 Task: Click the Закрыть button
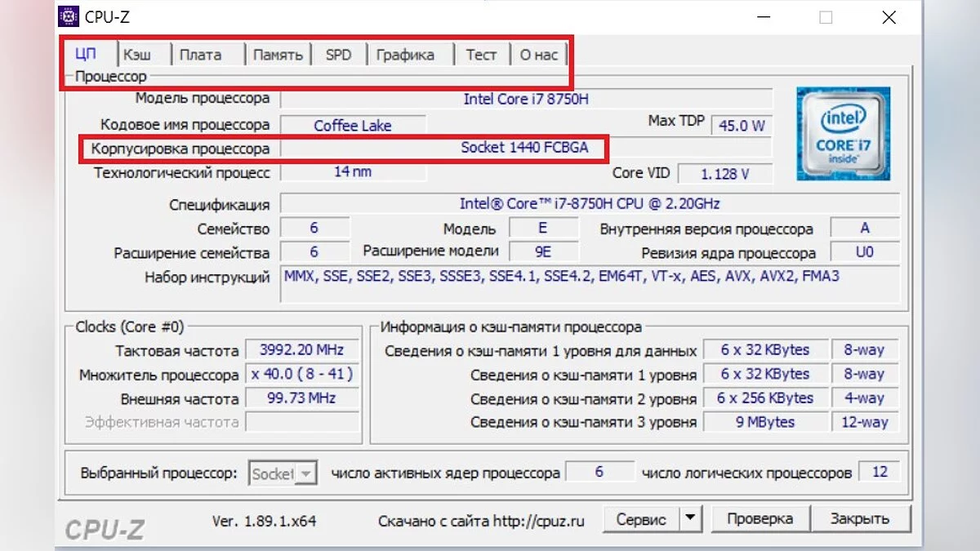pyautogui.click(x=859, y=518)
